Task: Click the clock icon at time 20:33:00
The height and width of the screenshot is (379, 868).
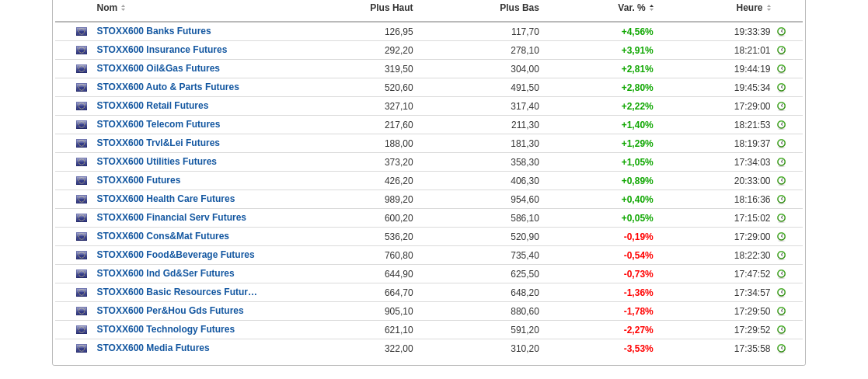Action: pyautogui.click(x=781, y=181)
